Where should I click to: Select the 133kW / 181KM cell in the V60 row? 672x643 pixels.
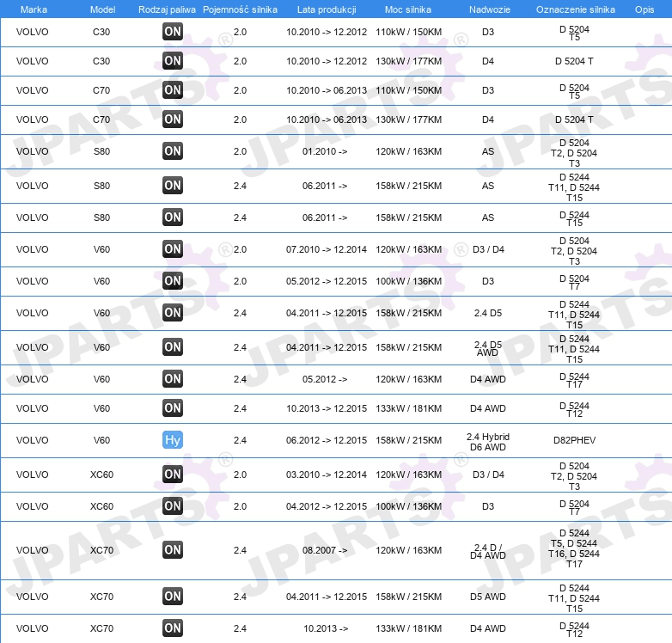(x=409, y=408)
